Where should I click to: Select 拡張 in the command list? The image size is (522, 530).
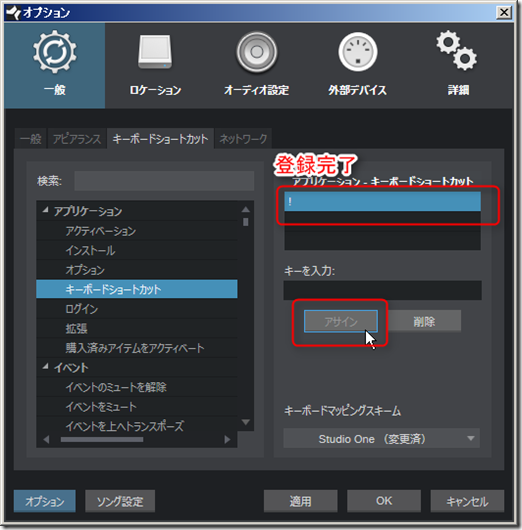click(137, 328)
